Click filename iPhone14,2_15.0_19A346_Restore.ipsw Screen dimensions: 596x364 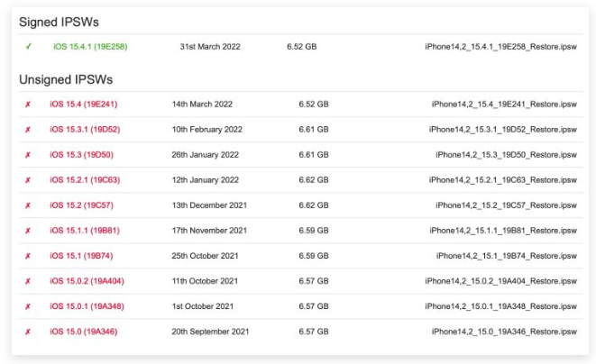tap(504, 332)
